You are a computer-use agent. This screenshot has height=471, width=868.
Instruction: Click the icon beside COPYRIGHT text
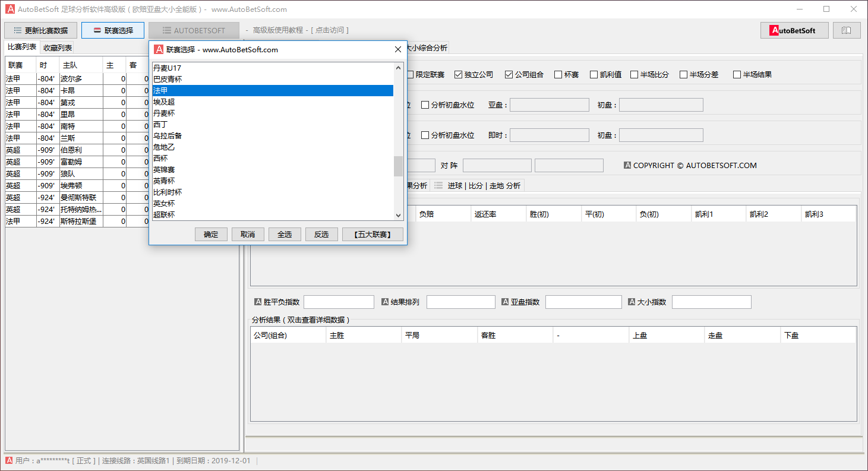627,165
